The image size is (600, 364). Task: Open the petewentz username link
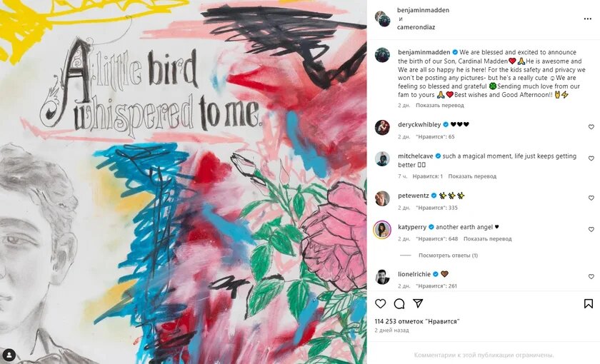pyautogui.click(x=414, y=196)
